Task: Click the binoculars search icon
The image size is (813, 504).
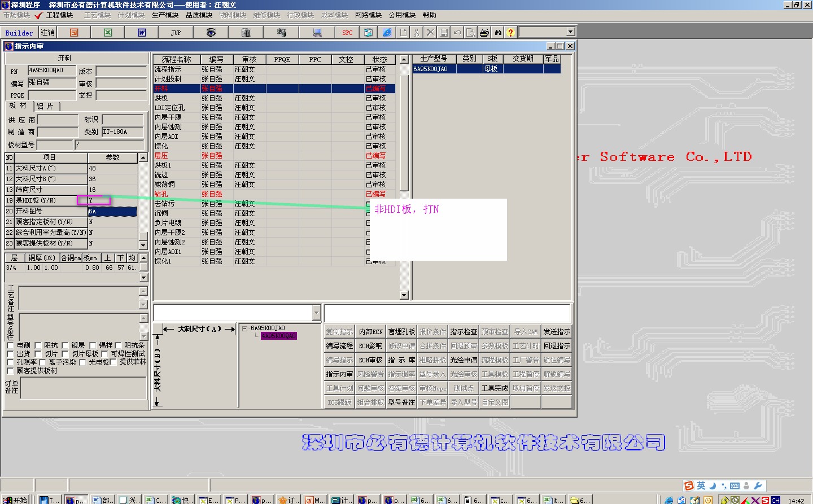Action: coord(498,33)
